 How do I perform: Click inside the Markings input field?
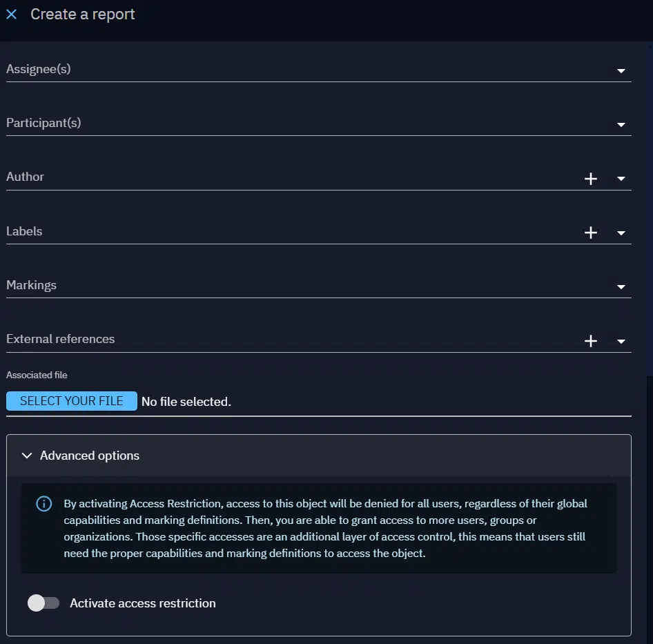276,289
